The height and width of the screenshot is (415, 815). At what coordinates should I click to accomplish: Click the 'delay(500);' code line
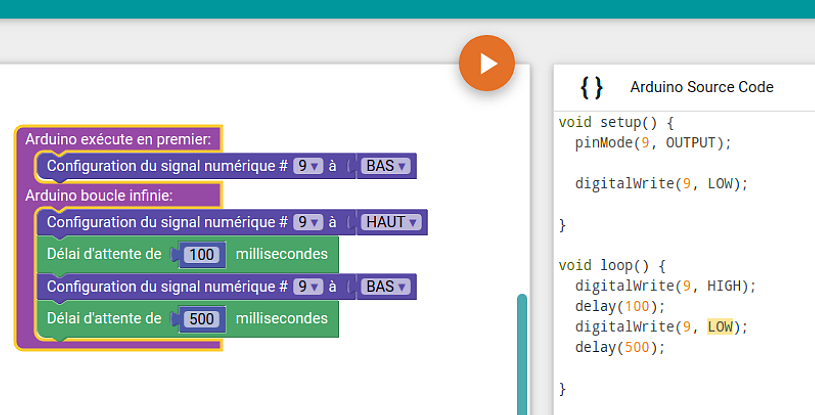coord(620,347)
